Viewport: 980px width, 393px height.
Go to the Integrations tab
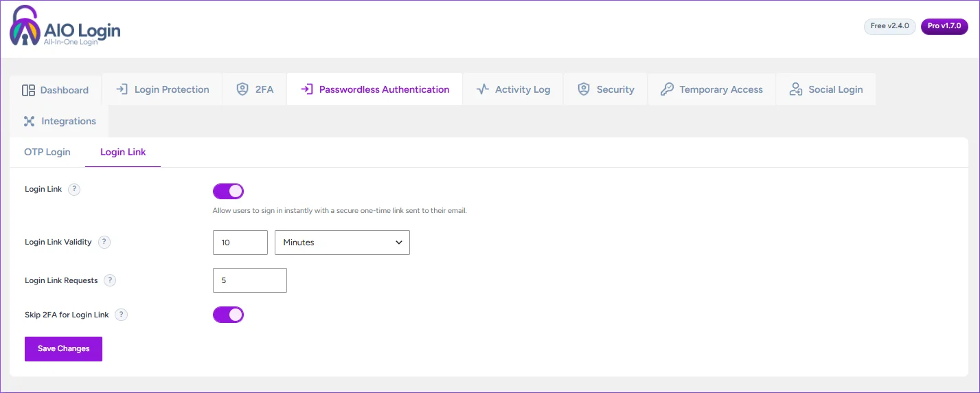pyautogui.click(x=59, y=121)
